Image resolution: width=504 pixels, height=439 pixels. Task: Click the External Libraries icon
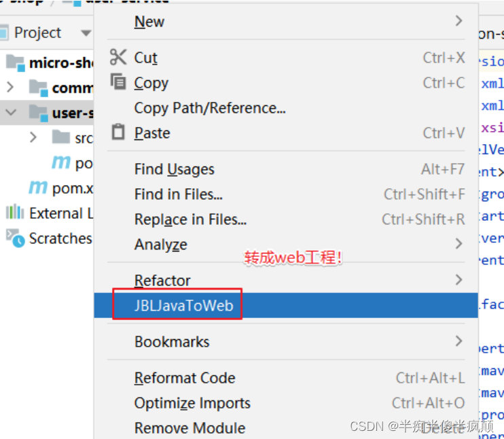(15, 212)
